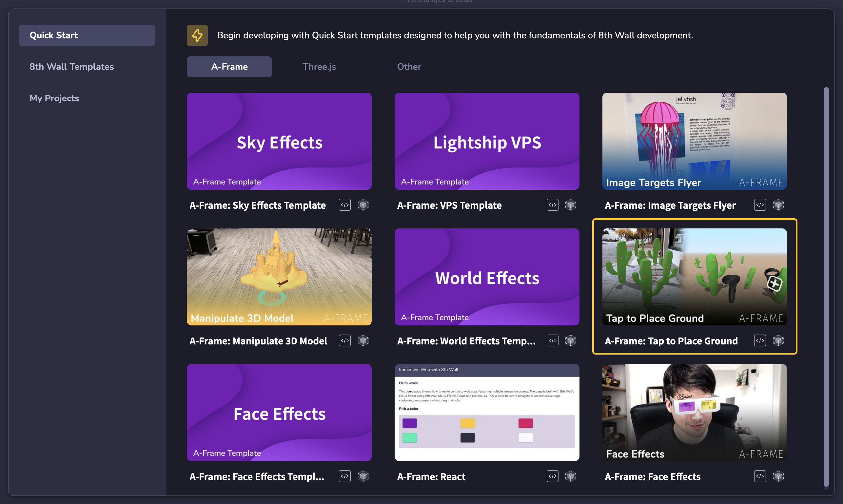Open code view for Tap to Place Ground
843x504 pixels.
760,340
